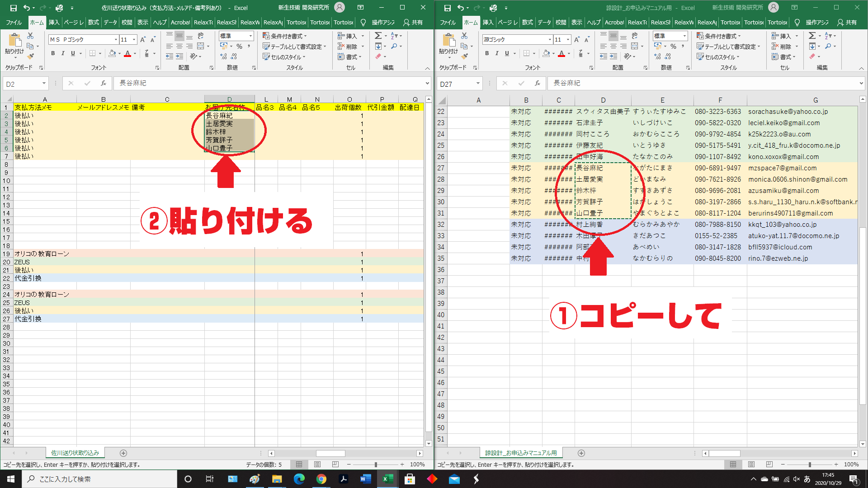Open the Name Box dropdown showing D27

(478, 84)
